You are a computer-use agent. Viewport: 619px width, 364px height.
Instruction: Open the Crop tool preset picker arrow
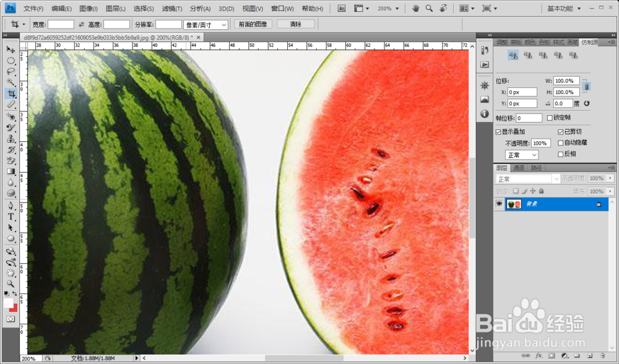(x=24, y=25)
